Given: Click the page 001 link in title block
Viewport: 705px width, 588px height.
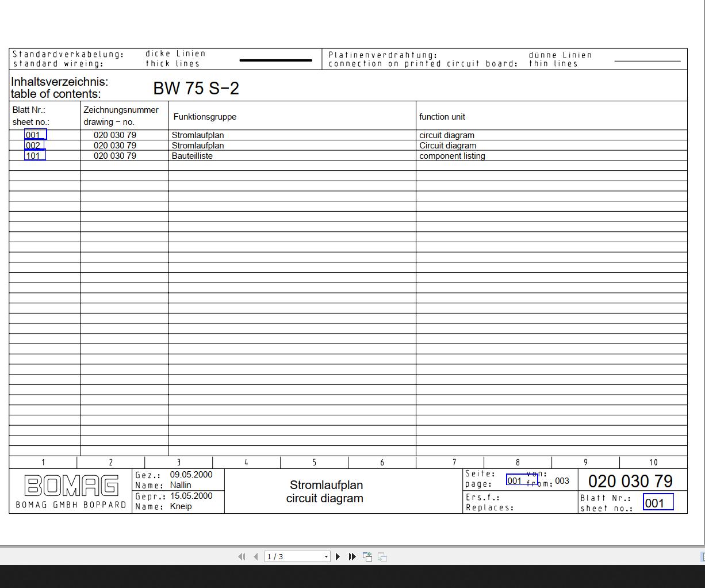Looking at the screenshot, I should tap(522, 480).
